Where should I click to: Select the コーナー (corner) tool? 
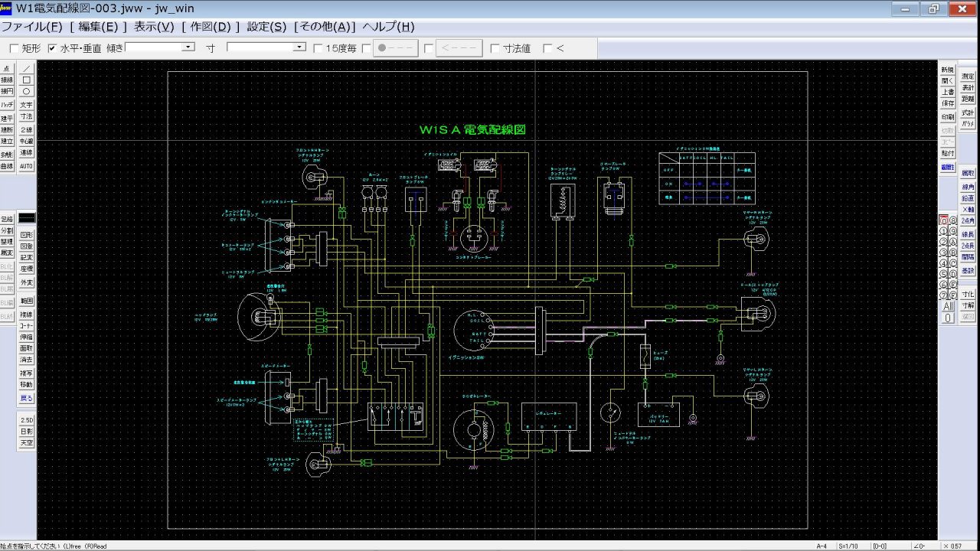coord(27,326)
